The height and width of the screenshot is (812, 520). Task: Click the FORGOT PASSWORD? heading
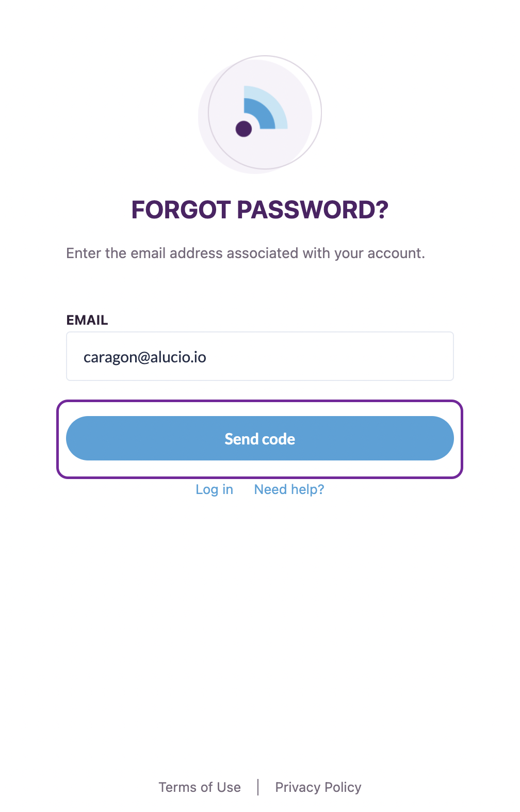[x=259, y=210]
